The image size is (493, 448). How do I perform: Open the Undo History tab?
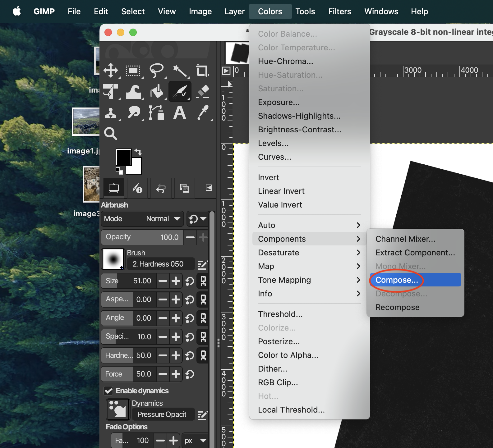pos(161,188)
